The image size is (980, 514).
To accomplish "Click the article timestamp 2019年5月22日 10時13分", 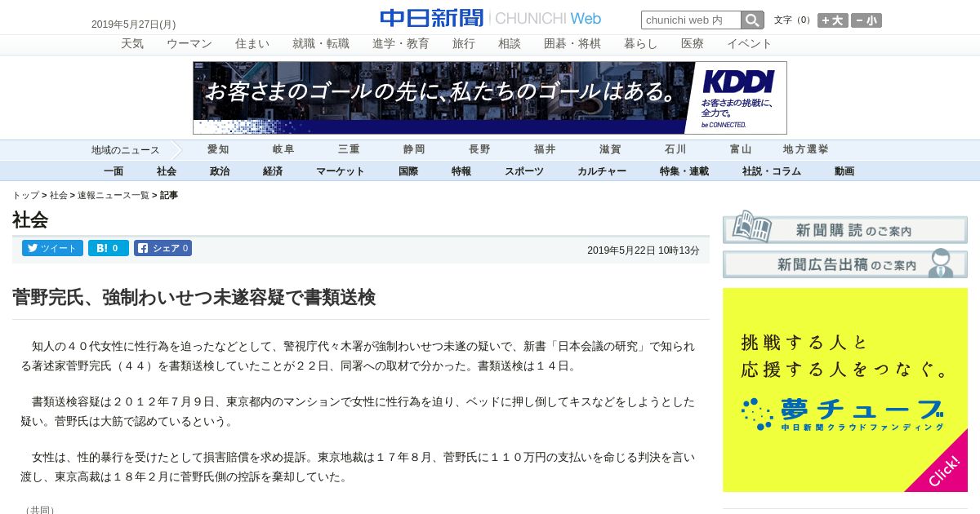I will click(x=644, y=250).
